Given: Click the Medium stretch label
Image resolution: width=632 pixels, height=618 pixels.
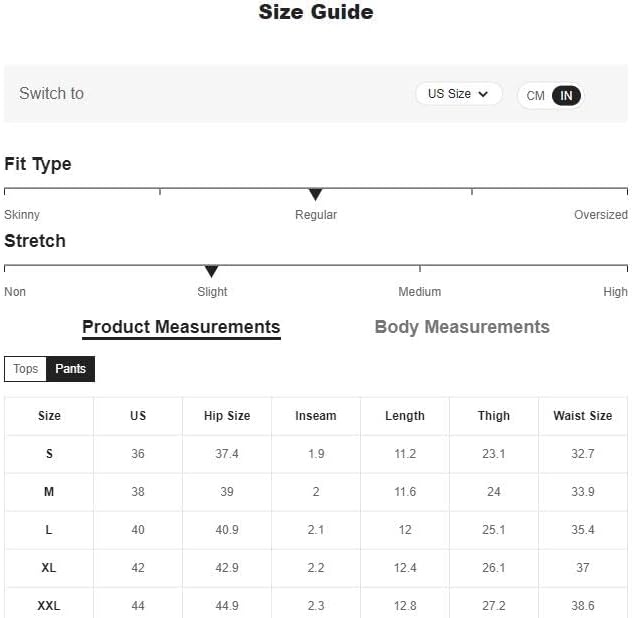Looking at the screenshot, I should point(420,292).
